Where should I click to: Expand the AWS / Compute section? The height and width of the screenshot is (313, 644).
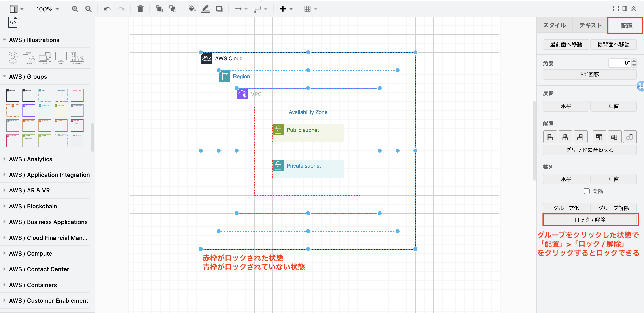click(30, 253)
